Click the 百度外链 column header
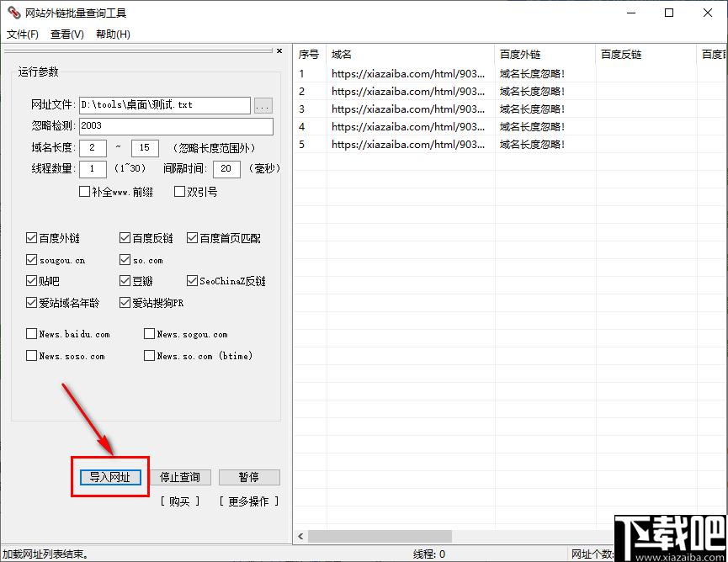This screenshot has width=728, height=562. click(x=545, y=55)
